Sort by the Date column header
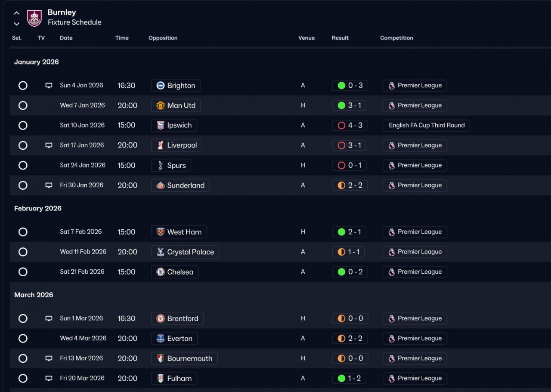 point(66,38)
